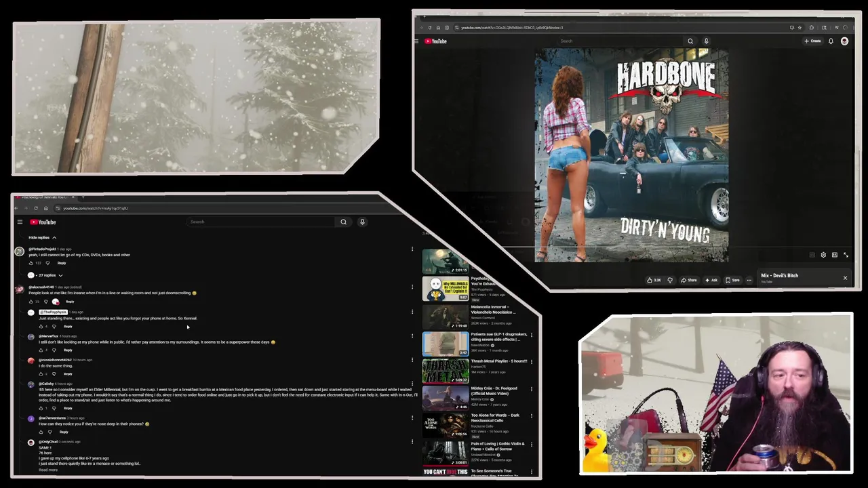Open Too Alone for Words cello video
The width and height of the screenshot is (868, 488).
pyautogui.click(x=445, y=425)
